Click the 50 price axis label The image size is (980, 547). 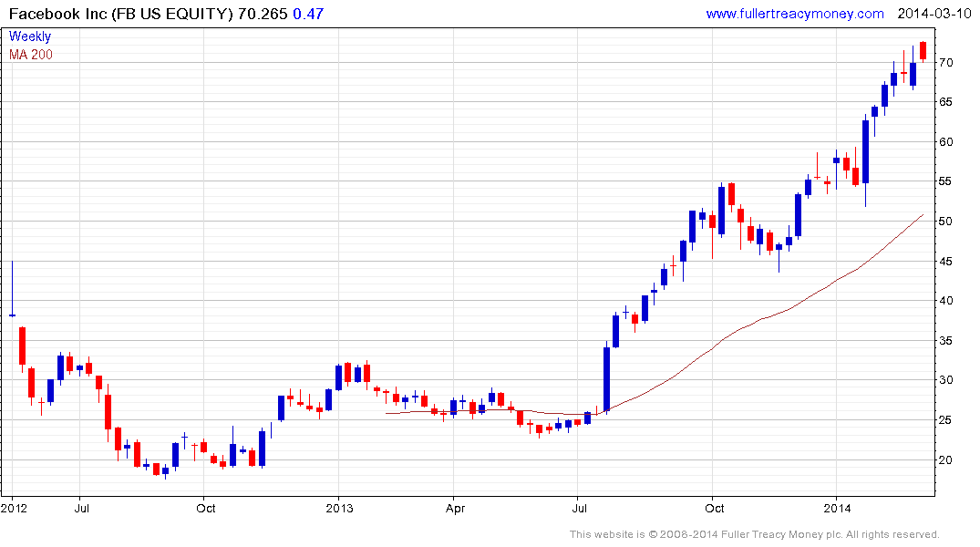point(945,222)
